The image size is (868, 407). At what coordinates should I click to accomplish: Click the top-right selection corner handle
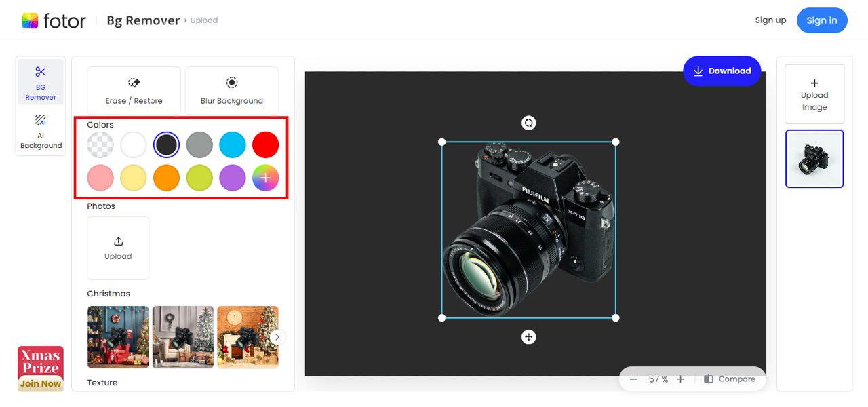pos(616,142)
